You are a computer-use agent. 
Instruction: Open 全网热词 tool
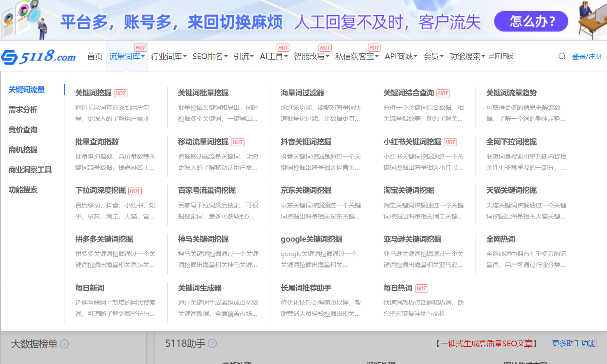coord(501,239)
